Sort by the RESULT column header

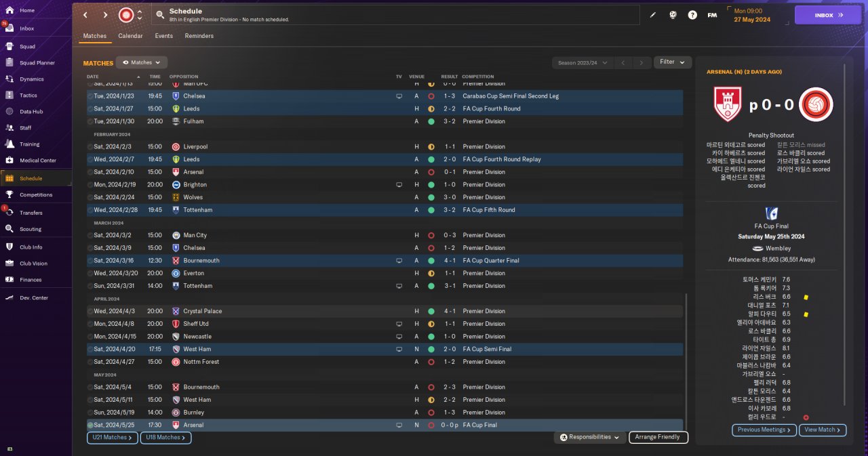450,77
